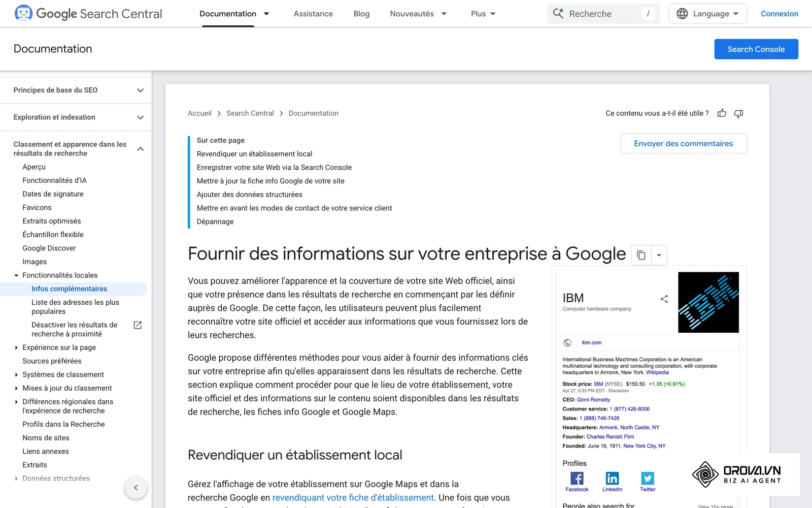This screenshot has width=812, height=508.
Task: Jump to Ajouter des données structurées section
Action: [x=249, y=195]
